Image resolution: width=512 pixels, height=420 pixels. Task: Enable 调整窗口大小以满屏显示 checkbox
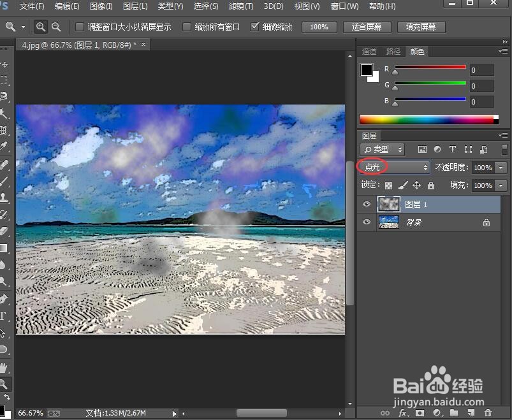pyautogui.click(x=80, y=27)
